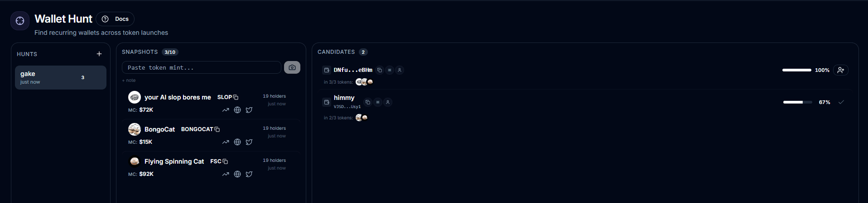Open the profile icon for the himmy wallet

(388, 102)
